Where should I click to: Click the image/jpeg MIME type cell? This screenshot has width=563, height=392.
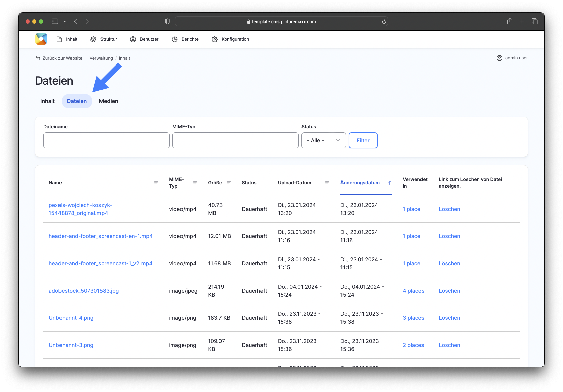(x=183, y=291)
